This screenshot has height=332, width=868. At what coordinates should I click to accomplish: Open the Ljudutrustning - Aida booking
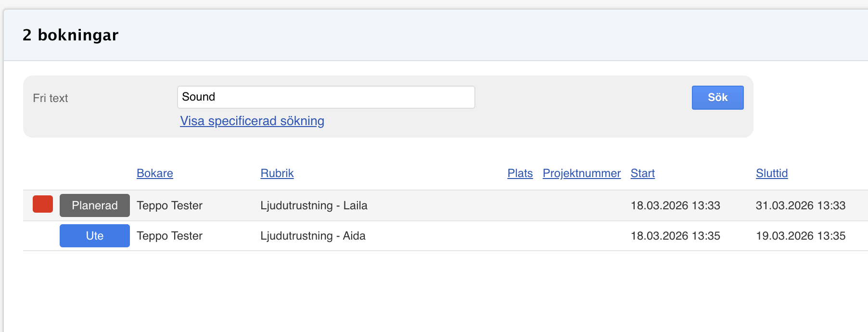click(313, 236)
